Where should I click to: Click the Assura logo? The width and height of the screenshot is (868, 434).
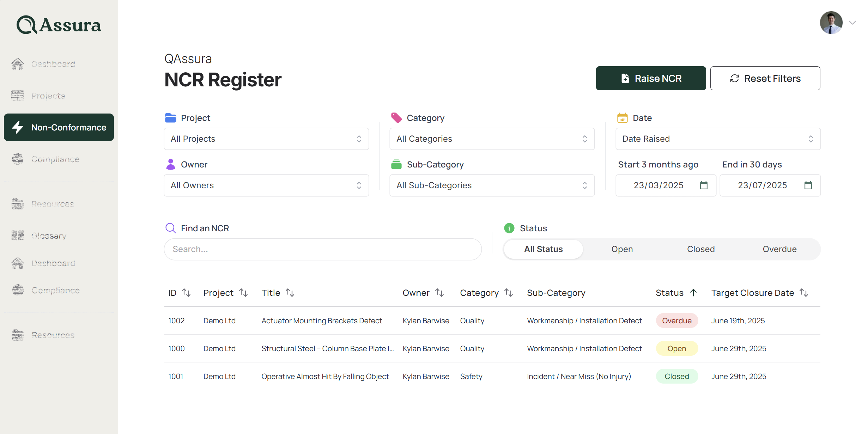[x=59, y=25]
